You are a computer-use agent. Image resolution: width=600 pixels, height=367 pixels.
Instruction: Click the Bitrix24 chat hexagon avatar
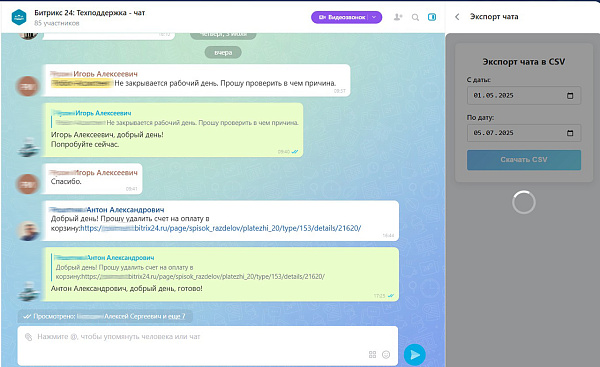[19, 17]
